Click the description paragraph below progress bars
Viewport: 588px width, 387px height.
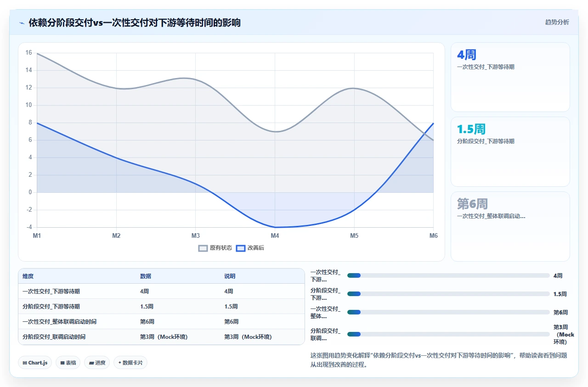[439, 360]
